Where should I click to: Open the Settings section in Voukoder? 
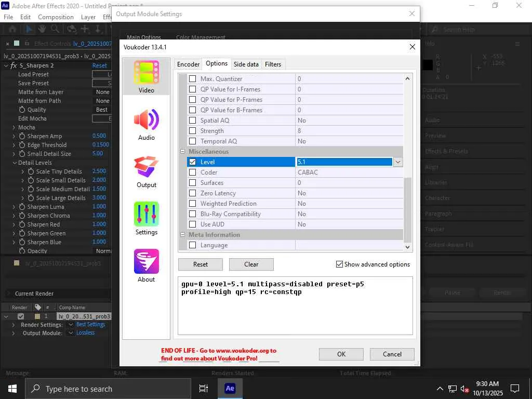coord(146,219)
